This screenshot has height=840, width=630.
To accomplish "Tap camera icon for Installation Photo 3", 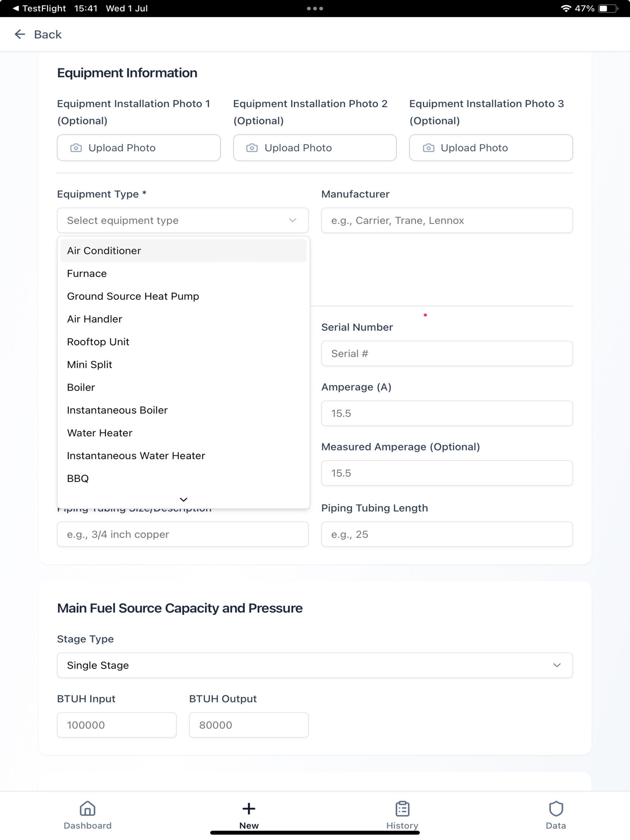I will pos(428,148).
